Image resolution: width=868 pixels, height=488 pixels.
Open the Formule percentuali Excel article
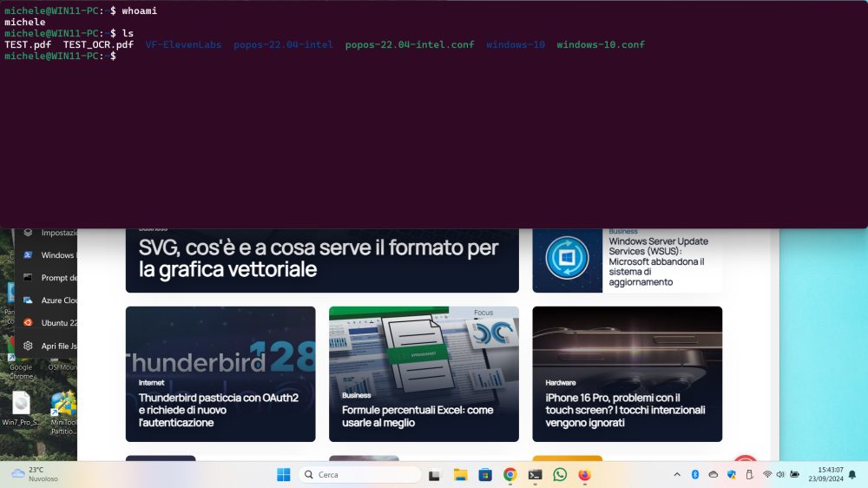(418, 416)
